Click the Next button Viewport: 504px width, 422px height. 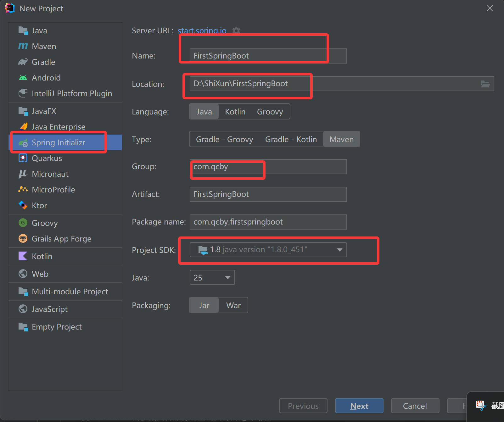click(359, 406)
